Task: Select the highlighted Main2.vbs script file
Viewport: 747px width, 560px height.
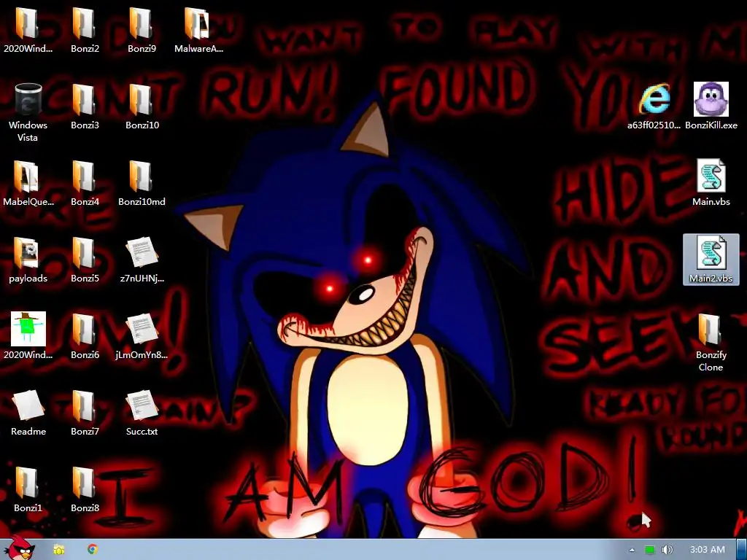Action: click(x=711, y=260)
